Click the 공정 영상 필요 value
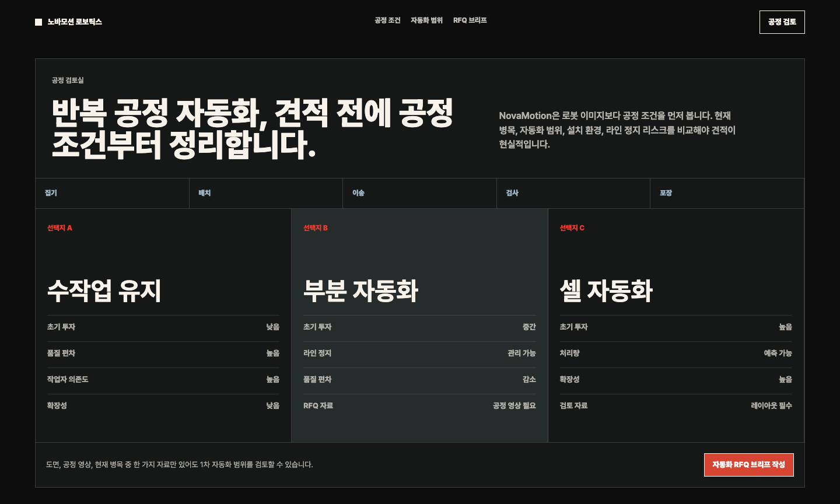Screen dimensions: 840x504 click(514, 406)
